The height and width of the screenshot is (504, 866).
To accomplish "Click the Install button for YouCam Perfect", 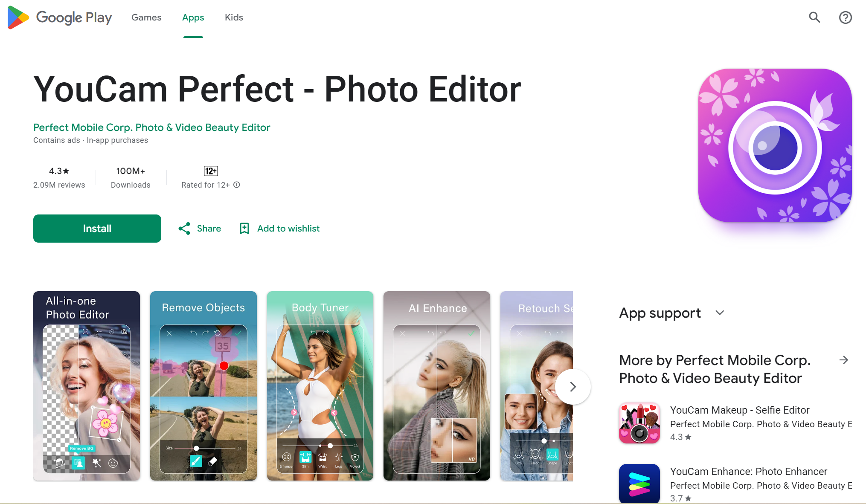I will click(97, 229).
